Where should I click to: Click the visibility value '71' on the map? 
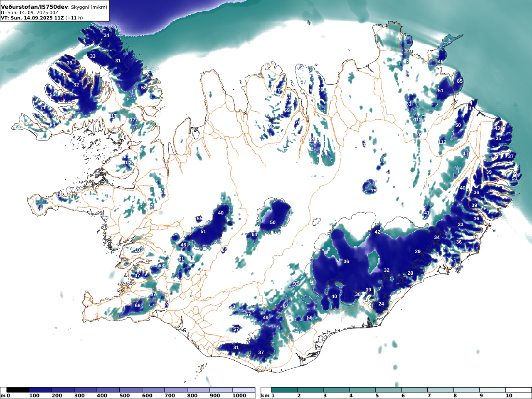click(x=43, y=108)
